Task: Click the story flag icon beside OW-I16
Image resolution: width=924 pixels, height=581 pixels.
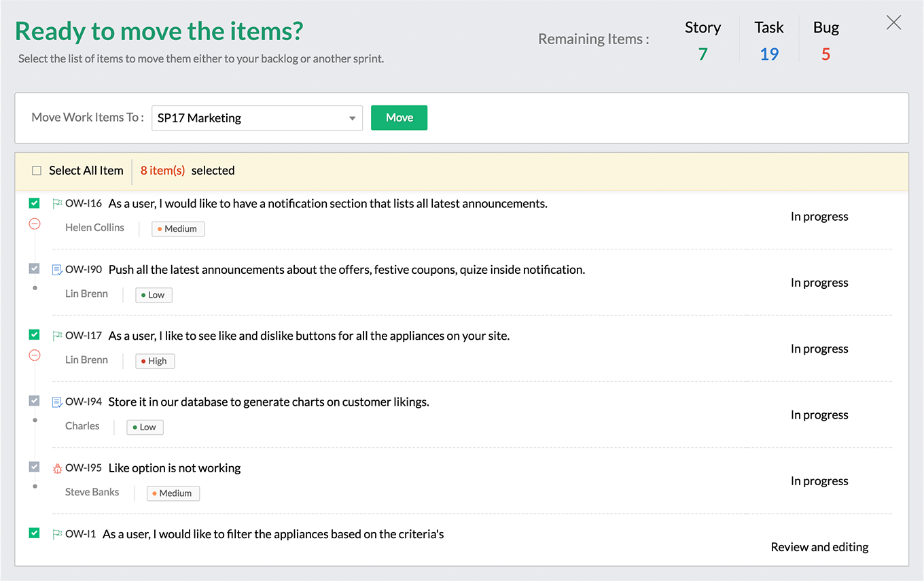Action: point(57,203)
